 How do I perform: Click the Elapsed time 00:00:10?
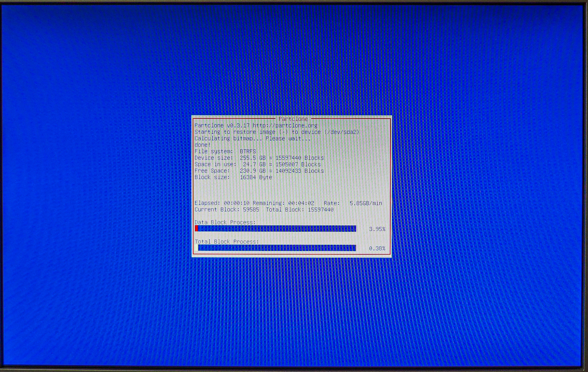click(x=237, y=203)
